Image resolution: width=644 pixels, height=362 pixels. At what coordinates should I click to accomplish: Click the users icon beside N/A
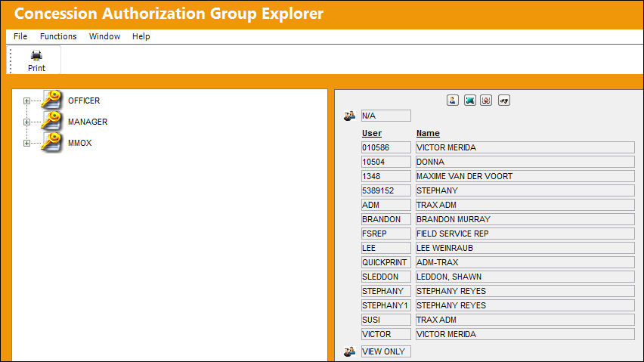pyautogui.click(x=349, y=116)
